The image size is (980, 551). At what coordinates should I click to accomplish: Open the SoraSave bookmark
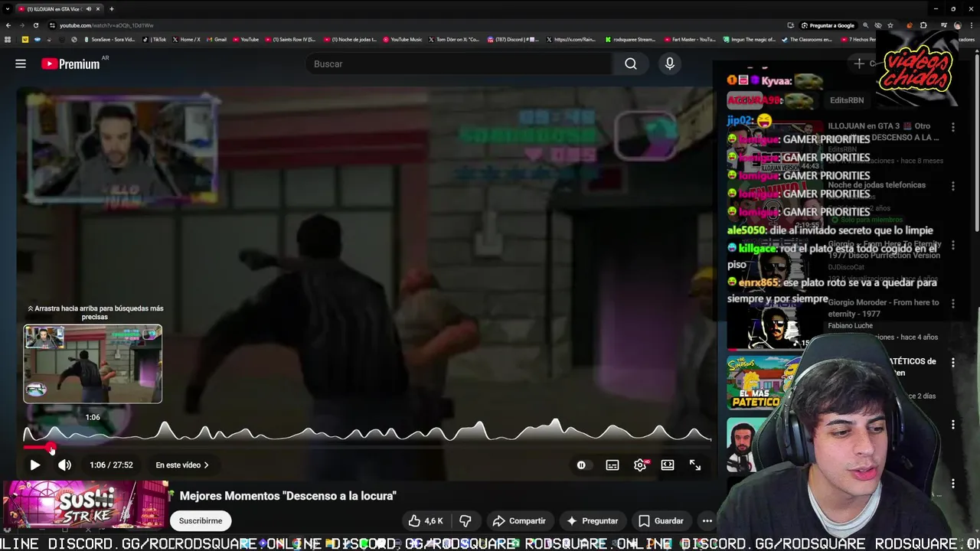[x=109, y=39]
